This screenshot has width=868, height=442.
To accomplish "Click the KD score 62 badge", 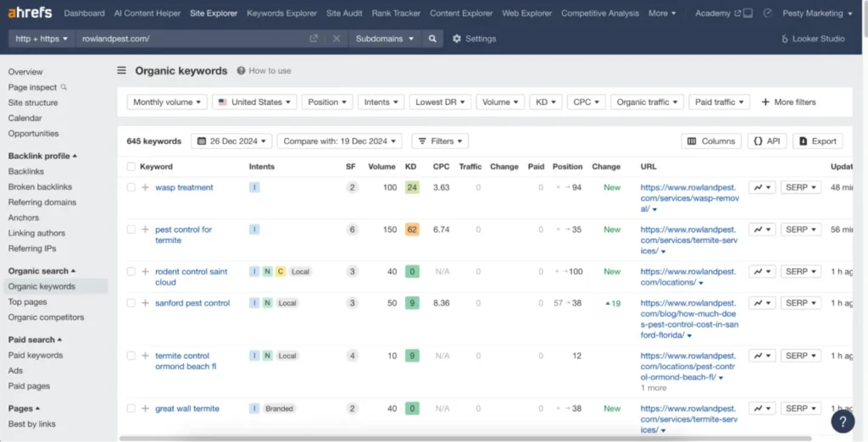I will click(x=412, y=229).
